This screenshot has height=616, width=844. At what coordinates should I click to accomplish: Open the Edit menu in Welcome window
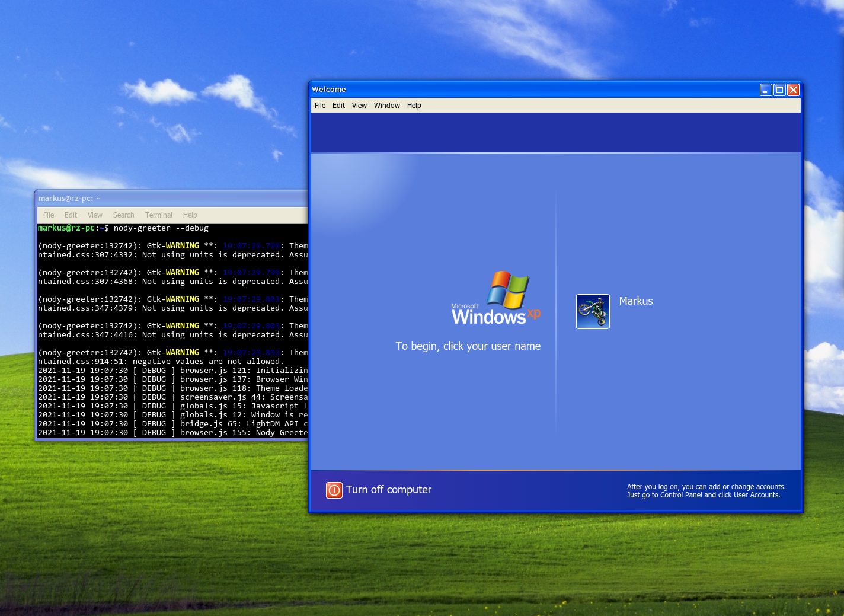click(338, 106)
